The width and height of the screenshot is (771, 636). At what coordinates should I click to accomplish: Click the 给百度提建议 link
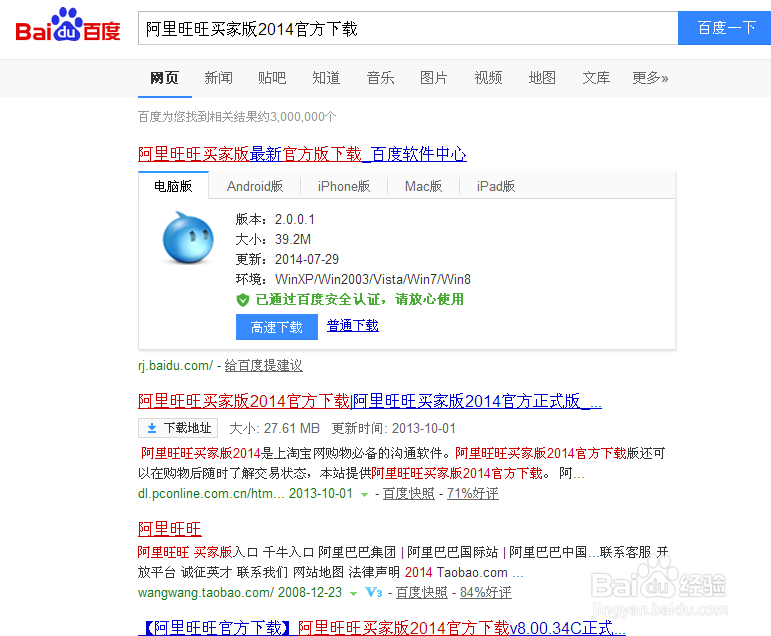(x=264, y=365)
